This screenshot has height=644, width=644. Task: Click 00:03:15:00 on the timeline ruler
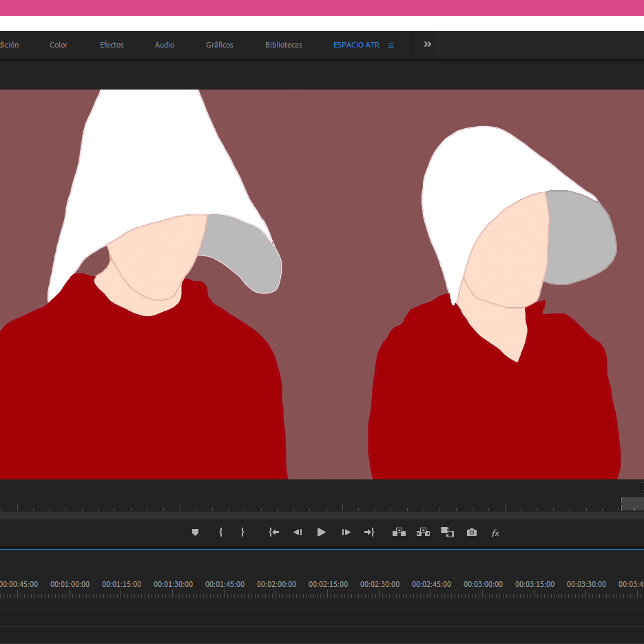[x=534, y=584]
